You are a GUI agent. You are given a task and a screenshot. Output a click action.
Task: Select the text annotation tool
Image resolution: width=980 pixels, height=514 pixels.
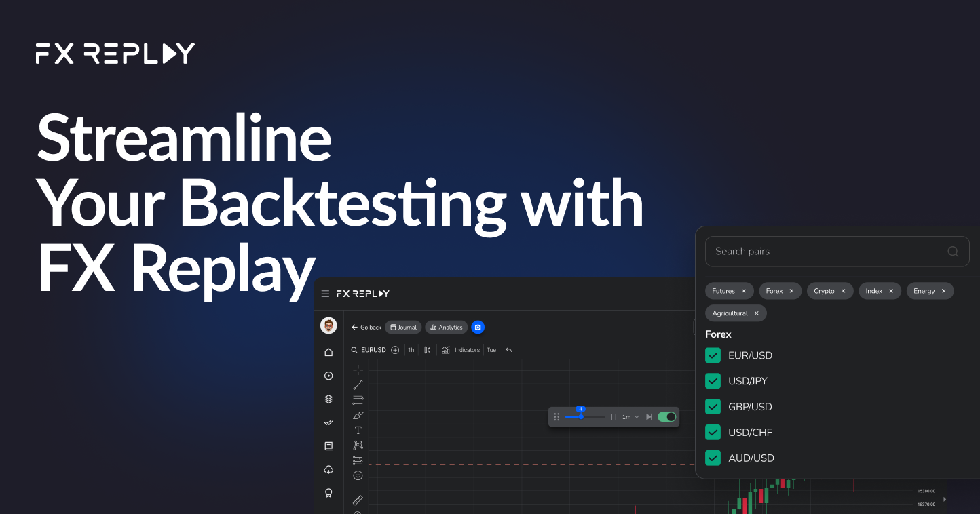click(358, 429)
